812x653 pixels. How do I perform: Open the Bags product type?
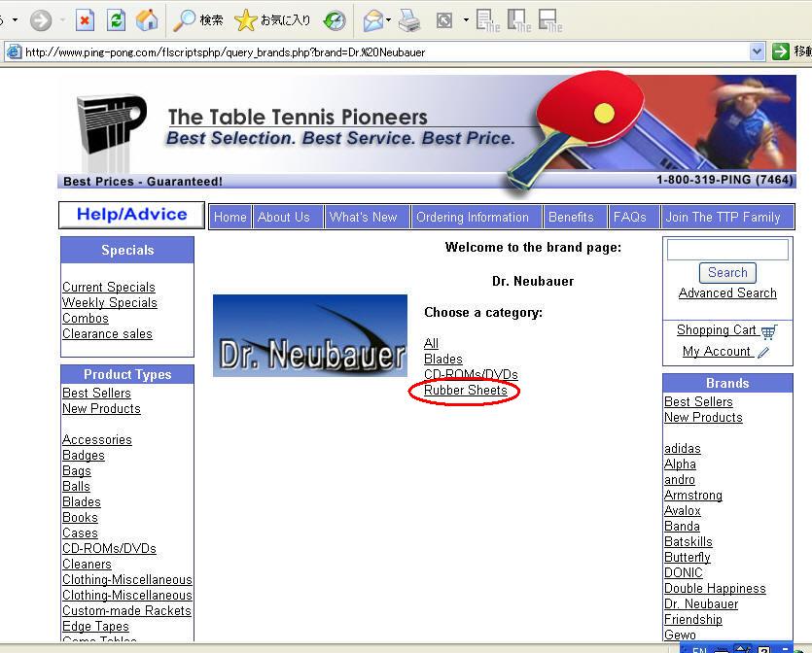tap(77, 471)
